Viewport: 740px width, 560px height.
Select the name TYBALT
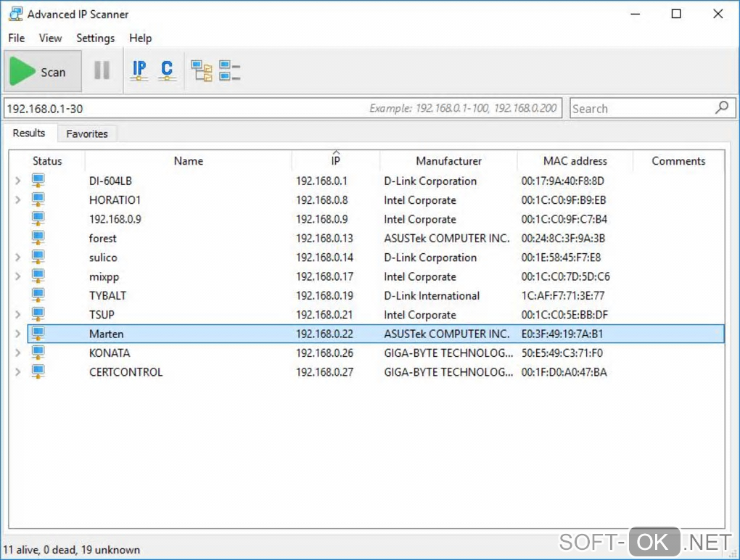107,296
